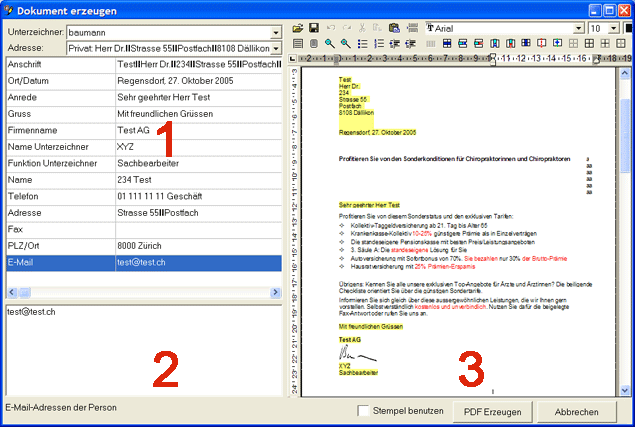Open the Unterzeichner dropdown
The width and height of the screenshot is (635, 427).
275,32
